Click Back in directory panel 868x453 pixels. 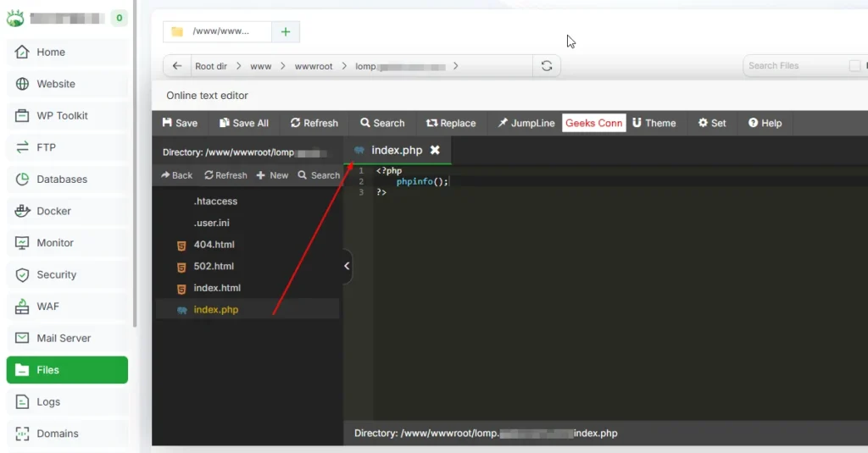tap(176, 175)
